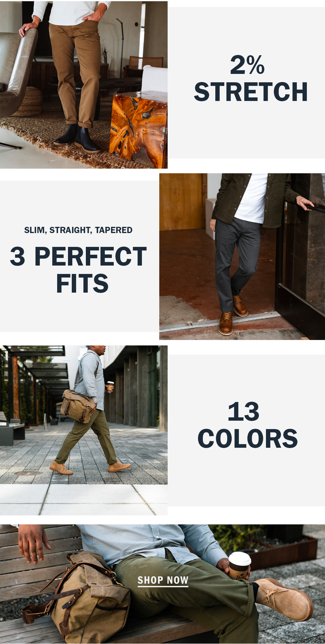Viewport: 325px width, 644px height.
Task: Click the SHOP NOW link
Action: pos(163,581)
